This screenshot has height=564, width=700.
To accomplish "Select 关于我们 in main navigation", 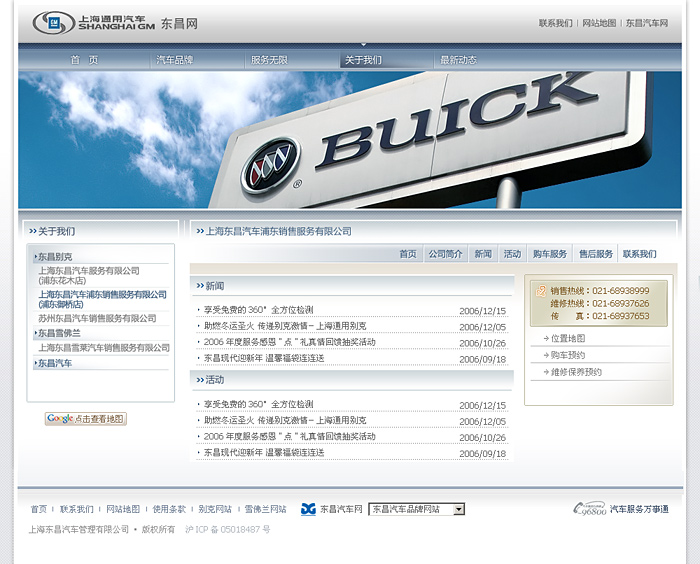I will 363,60.
